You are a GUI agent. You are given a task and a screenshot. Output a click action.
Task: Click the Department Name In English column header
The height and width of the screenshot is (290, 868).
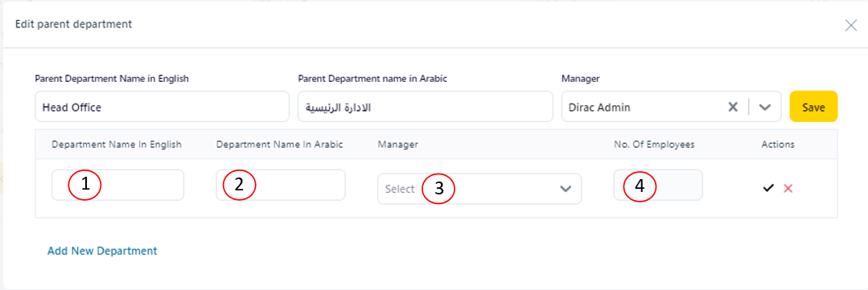(117, 144)
